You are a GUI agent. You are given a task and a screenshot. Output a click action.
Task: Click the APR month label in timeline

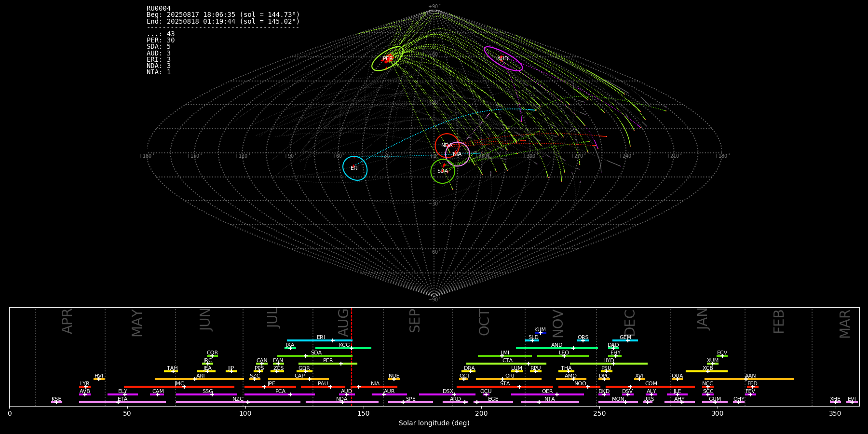pos(68,321)
